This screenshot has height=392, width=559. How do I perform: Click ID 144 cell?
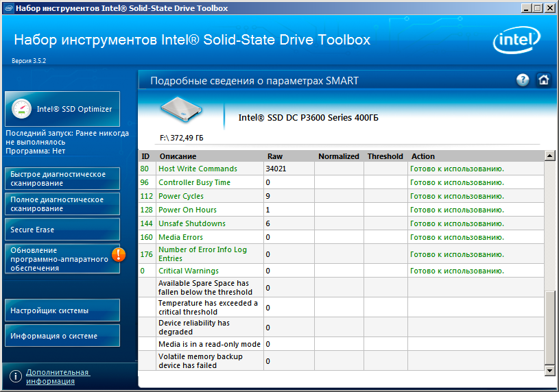pyautogui.click(x=147, y=223)
